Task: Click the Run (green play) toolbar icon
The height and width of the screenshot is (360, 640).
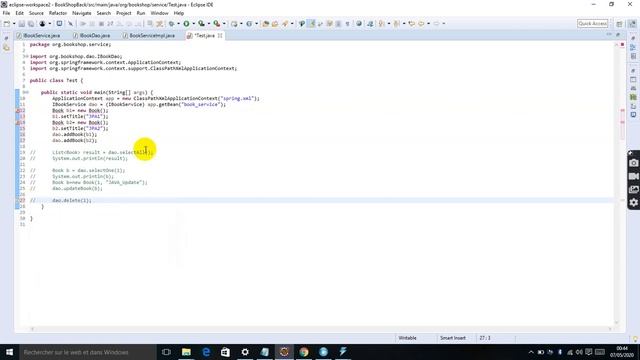Action: 186,24
